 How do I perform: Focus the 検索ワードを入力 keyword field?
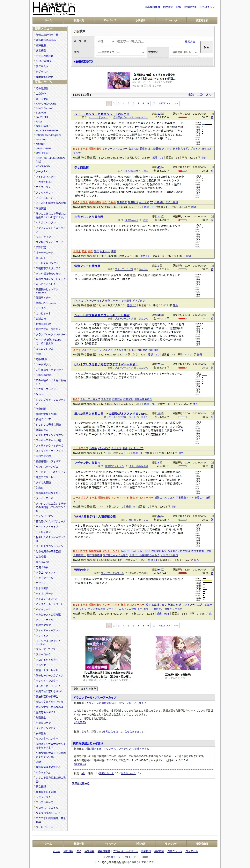[x=150, y=42]
